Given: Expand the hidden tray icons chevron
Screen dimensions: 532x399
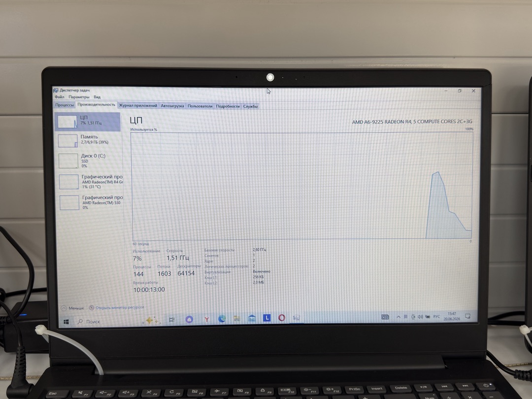Looking at the screenshot, I should click(x=399, y=317).
